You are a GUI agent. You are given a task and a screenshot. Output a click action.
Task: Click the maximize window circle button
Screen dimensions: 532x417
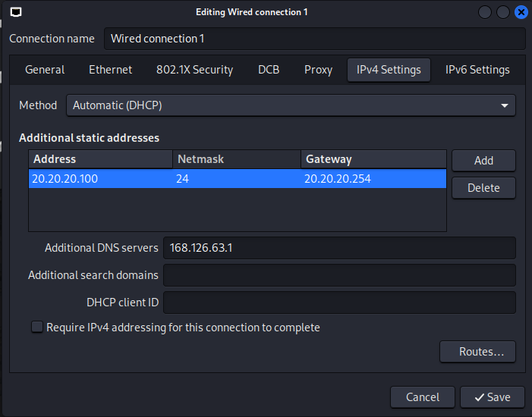pyautogui.click(x=503, y=13)
